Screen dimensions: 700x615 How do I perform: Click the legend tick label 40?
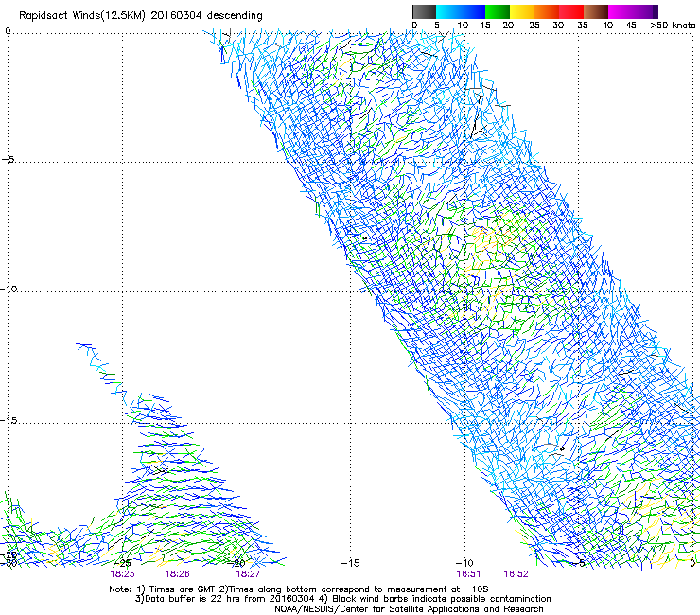pyautogui.click(x=607, y=26)
